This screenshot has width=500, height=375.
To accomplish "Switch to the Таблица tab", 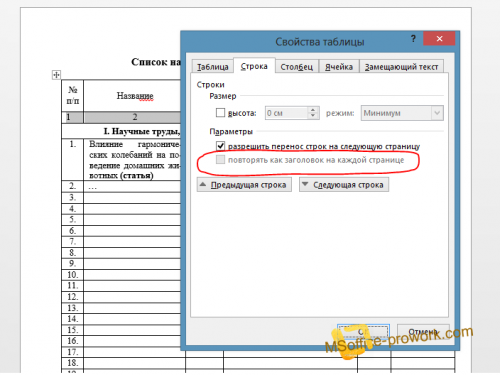I will [x=213, y=67].
